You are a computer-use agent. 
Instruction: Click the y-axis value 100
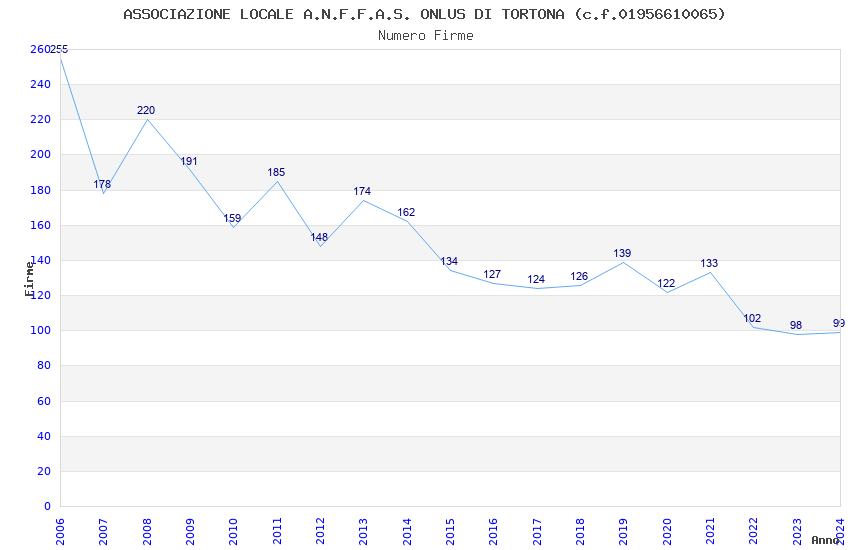pyautogui.click(x=40, y=331)
